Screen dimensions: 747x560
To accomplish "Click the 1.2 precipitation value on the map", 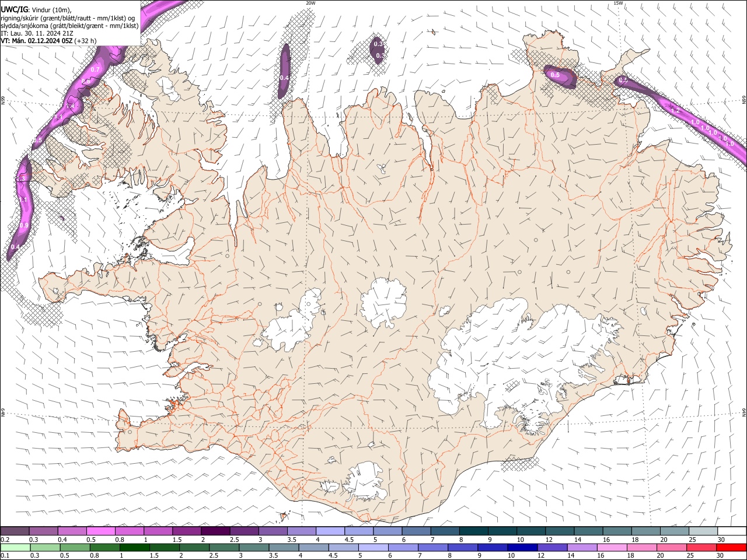I will [x=676, y=110].
